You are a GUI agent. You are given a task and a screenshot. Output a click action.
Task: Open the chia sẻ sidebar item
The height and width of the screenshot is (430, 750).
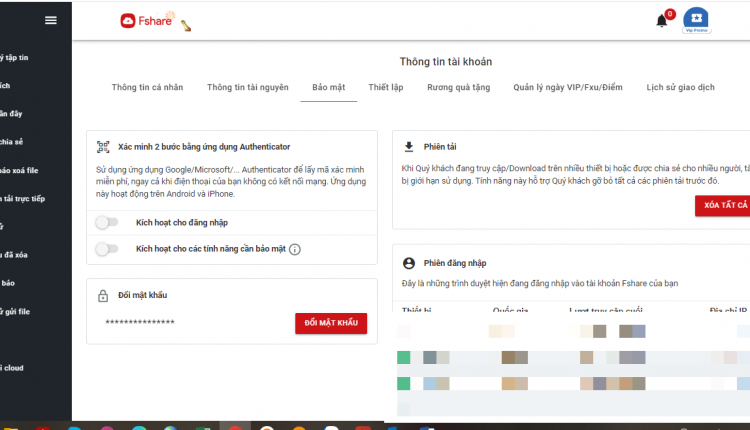pyautogui.click(x=11, y=142)
